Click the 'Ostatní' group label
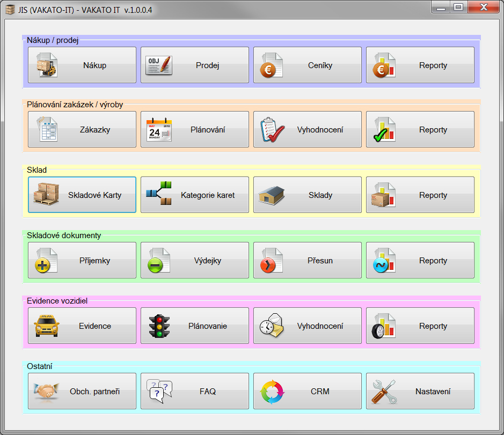This screenshot has height=435, width=504. pyautogui.click(x=40, y=366)
